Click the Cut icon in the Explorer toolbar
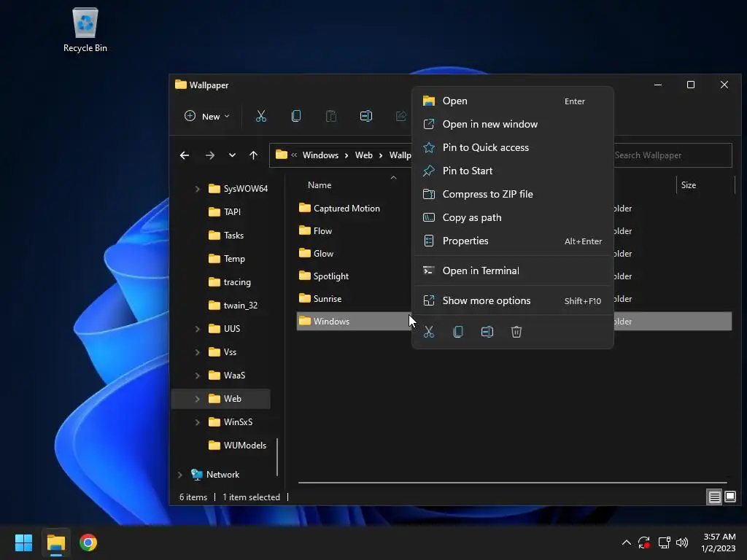The image size is (747, 560). (x=261, y=116)
